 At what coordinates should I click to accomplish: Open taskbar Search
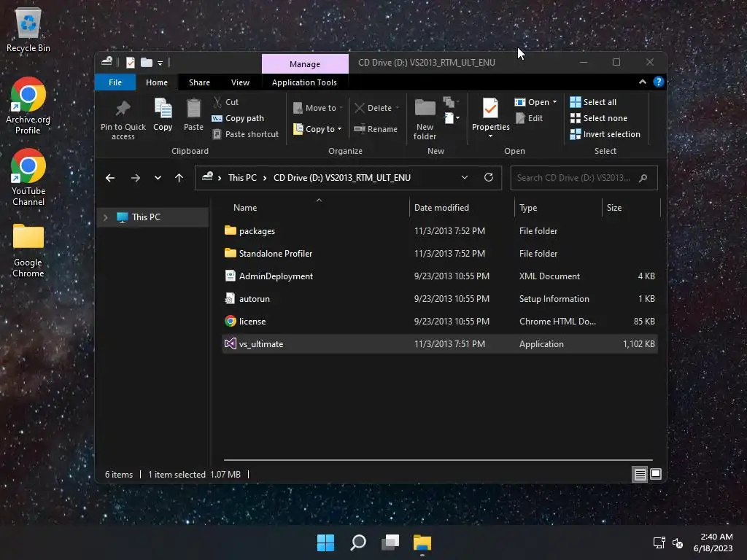[x=358, y=542]
